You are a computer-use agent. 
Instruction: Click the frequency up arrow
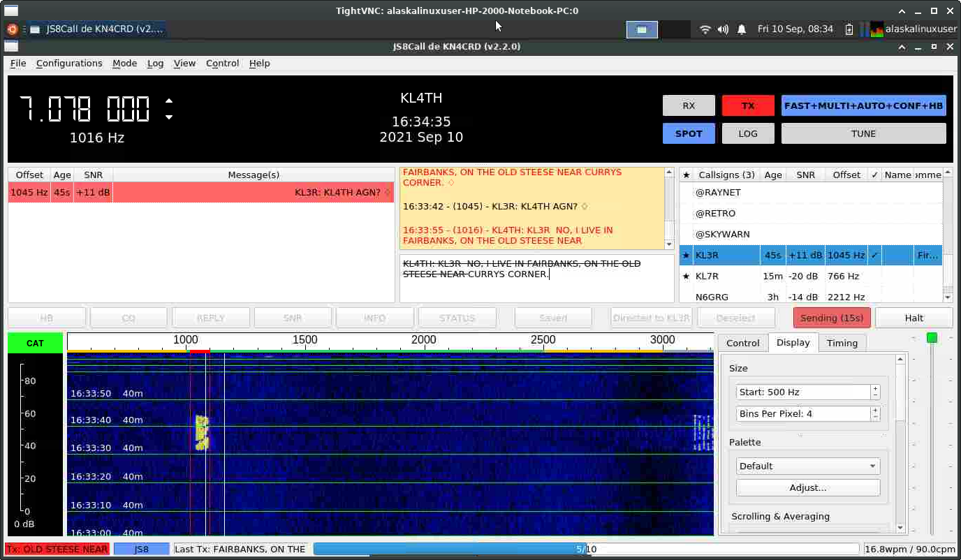(169, 101)
